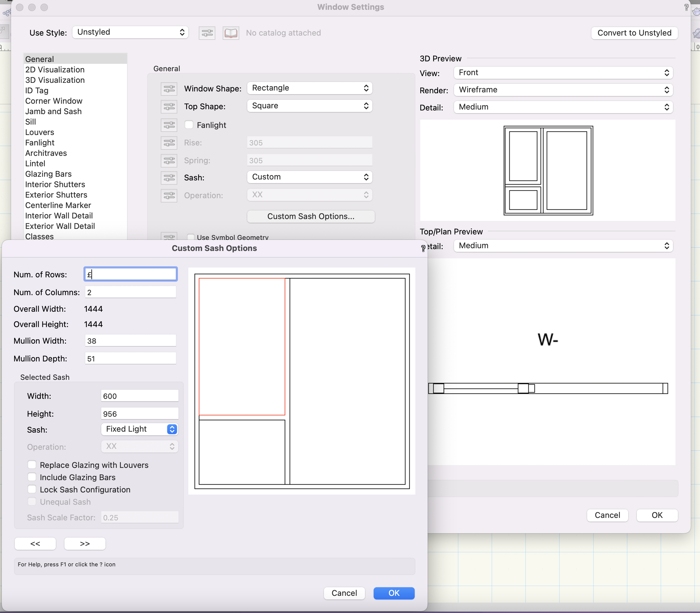
Task: Open the Window Shape dropdown
Action: click(310, 88)
